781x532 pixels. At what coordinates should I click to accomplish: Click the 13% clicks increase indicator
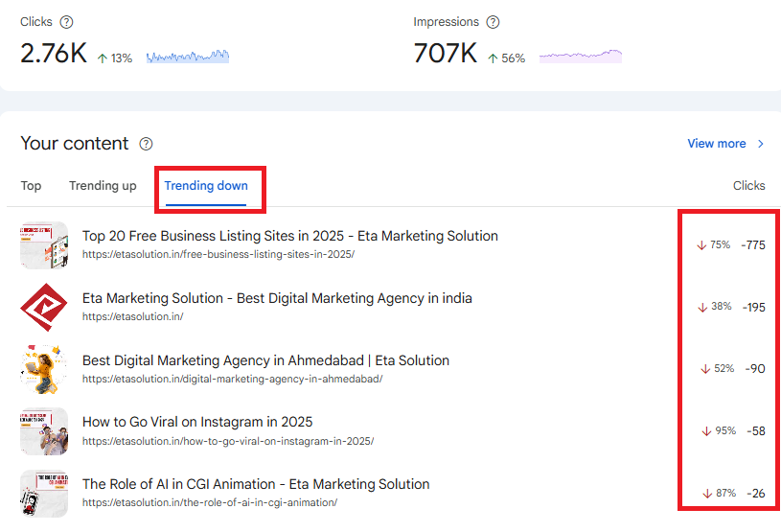pyautogui.click(x=115, y=58)
